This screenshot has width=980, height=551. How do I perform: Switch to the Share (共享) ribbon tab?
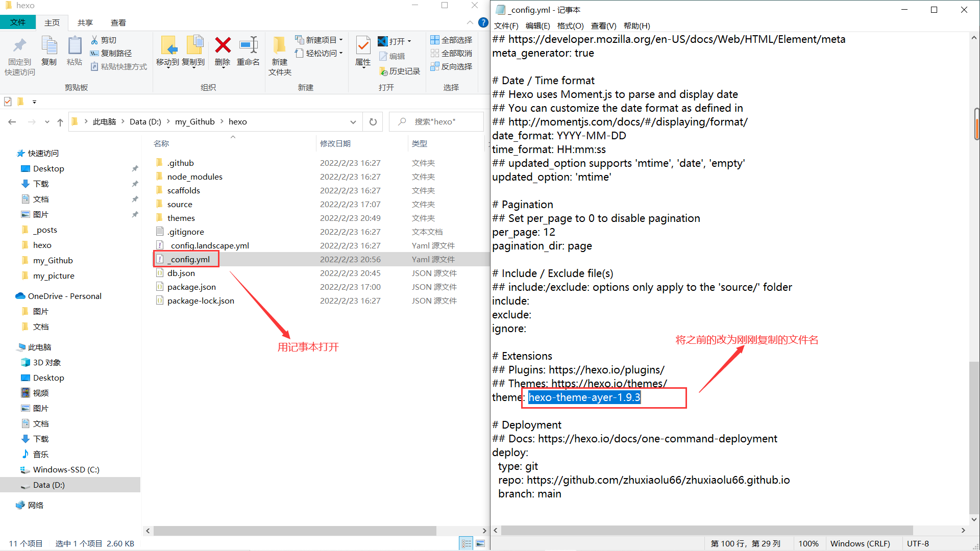85,22
